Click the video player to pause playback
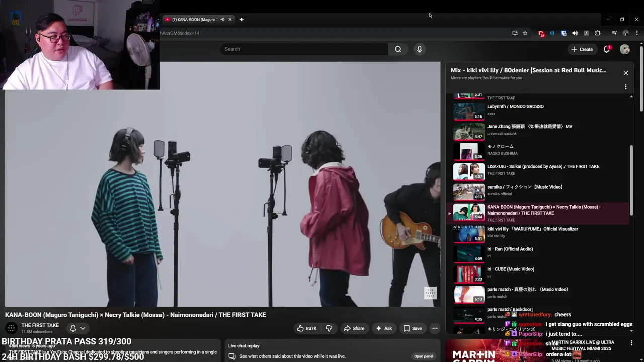This screenshot has height=362, width=644. click(x=222, y=184)
